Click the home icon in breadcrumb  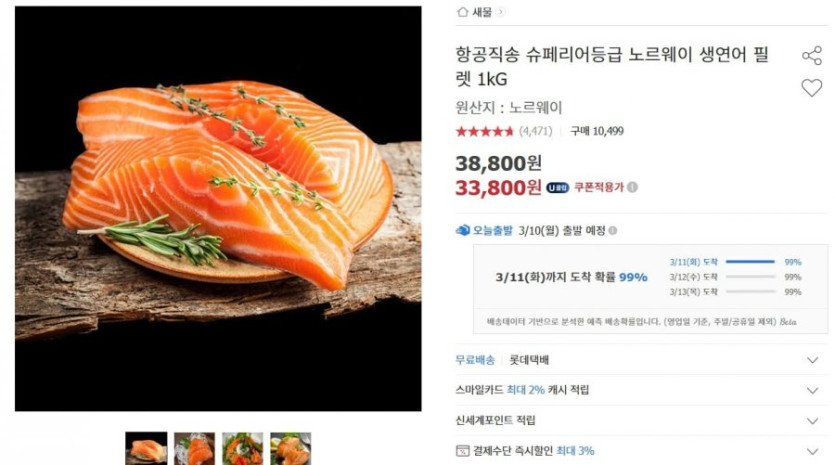pyautogui.click(x=462, y=12)
